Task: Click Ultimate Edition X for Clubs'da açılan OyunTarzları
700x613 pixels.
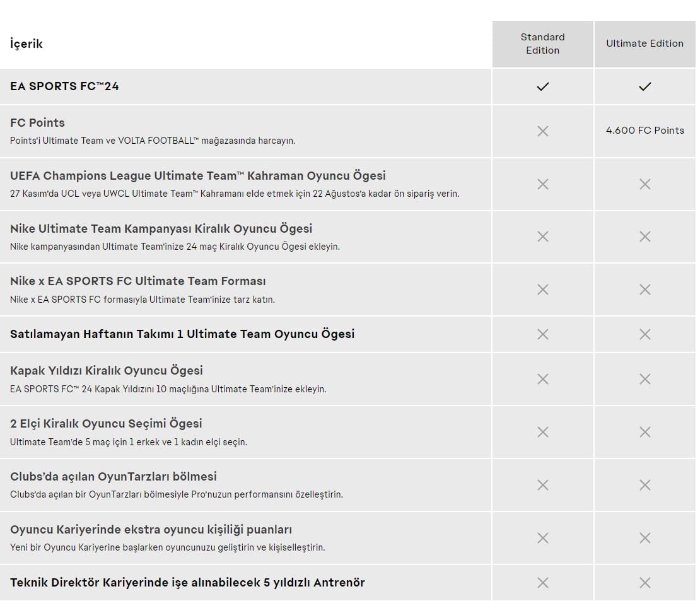Action: [x=645, y=485]
